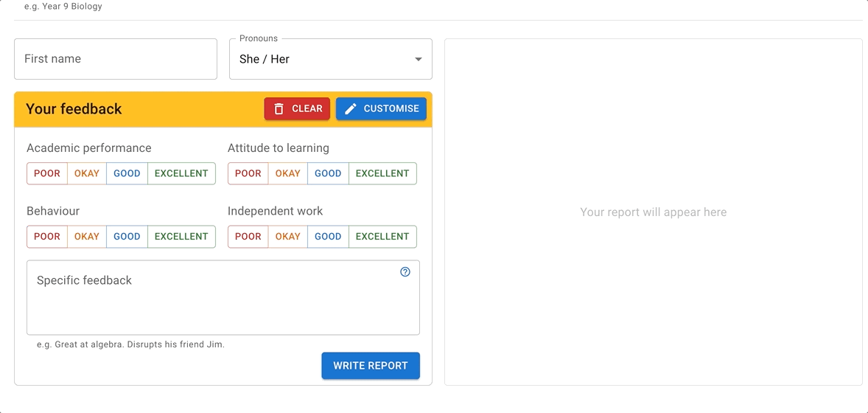
Task: Click the trash icon on the Clear button
Action: coord(279,109)
